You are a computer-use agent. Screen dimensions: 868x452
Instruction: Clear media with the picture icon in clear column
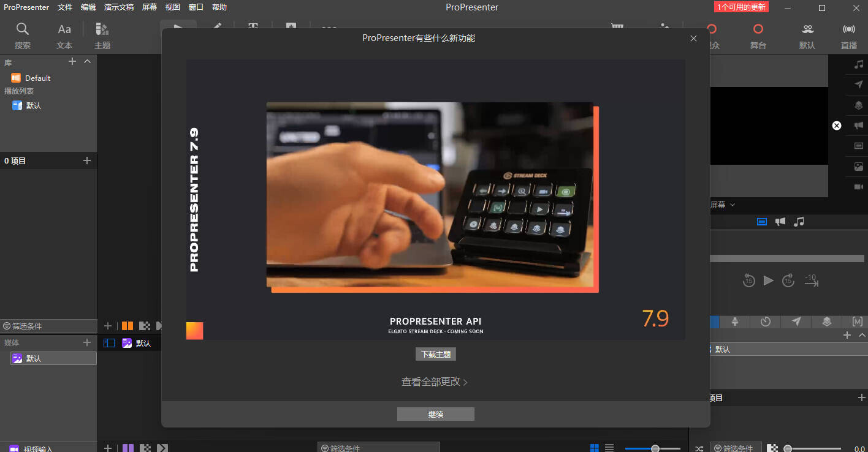(x=859, y=166)
